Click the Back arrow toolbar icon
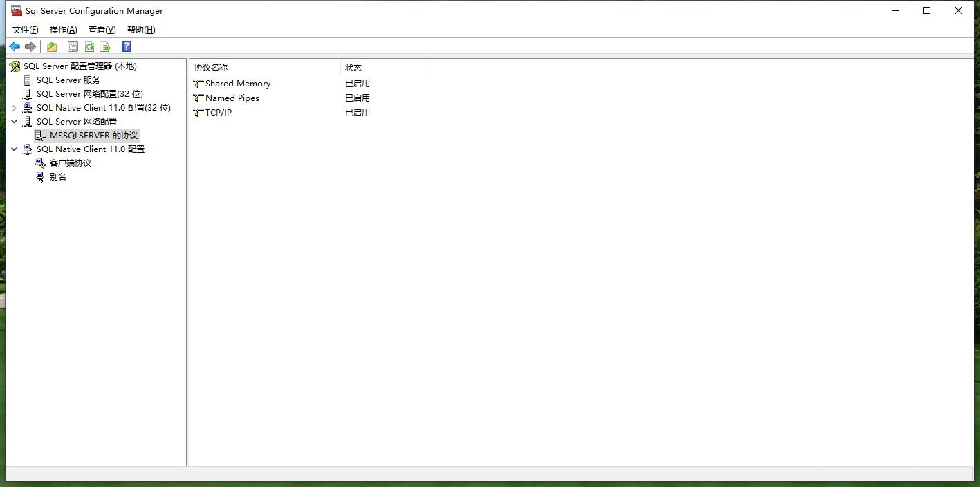Screen dimensions: 980x487 15,46
